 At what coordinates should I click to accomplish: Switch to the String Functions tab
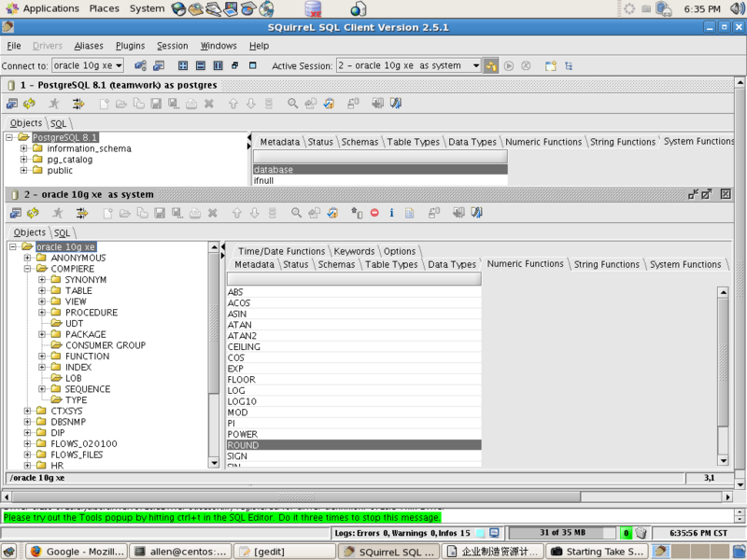point(606,264)
